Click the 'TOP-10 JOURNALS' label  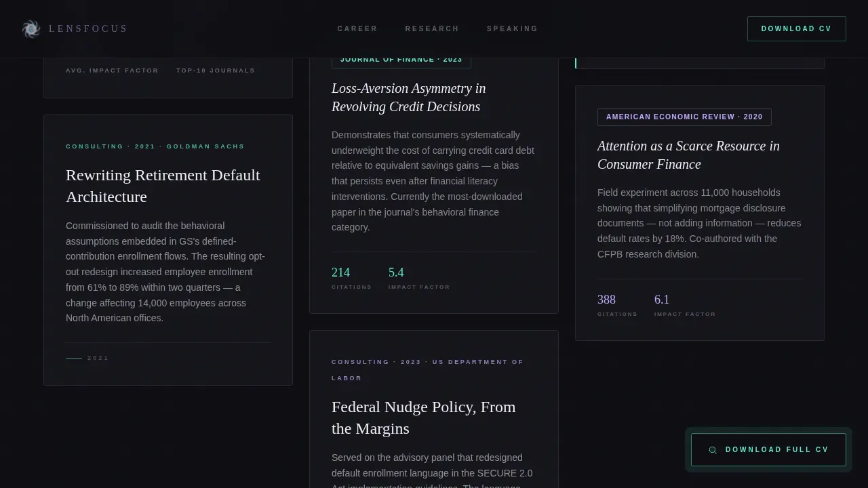pos(216,70)
